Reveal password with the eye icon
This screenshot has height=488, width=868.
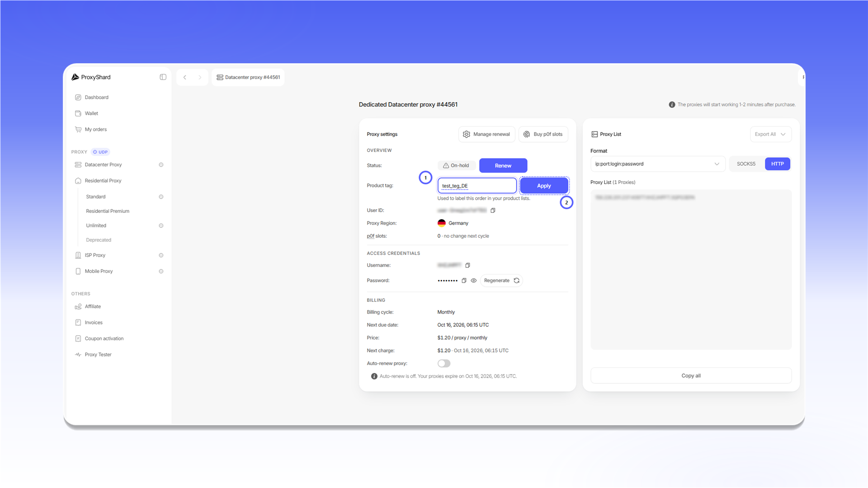(x=474, y=281)
